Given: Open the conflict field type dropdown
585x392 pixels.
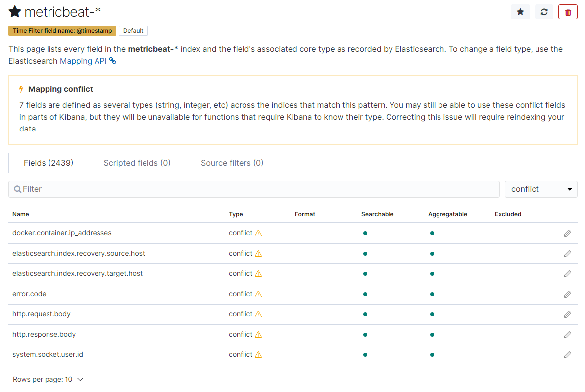Looking at the screenshot, I should 541,189.
